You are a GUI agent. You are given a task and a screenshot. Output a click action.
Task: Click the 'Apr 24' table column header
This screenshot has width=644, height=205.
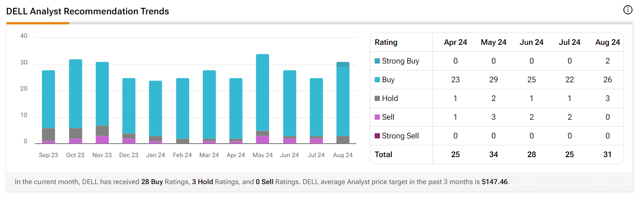(x=456, y=42)
